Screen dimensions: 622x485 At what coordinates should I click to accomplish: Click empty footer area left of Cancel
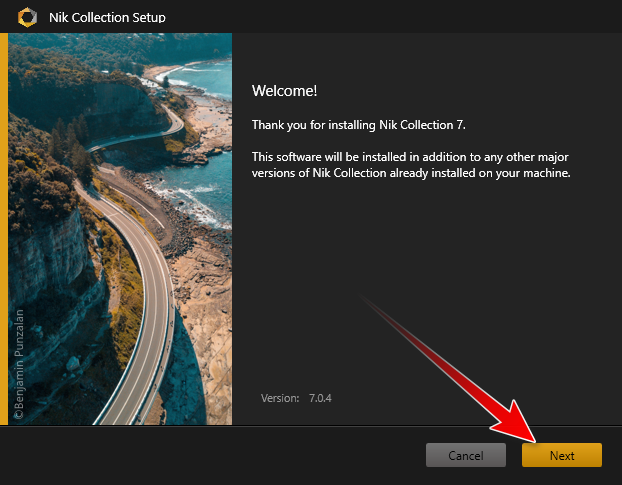(200, 455)
